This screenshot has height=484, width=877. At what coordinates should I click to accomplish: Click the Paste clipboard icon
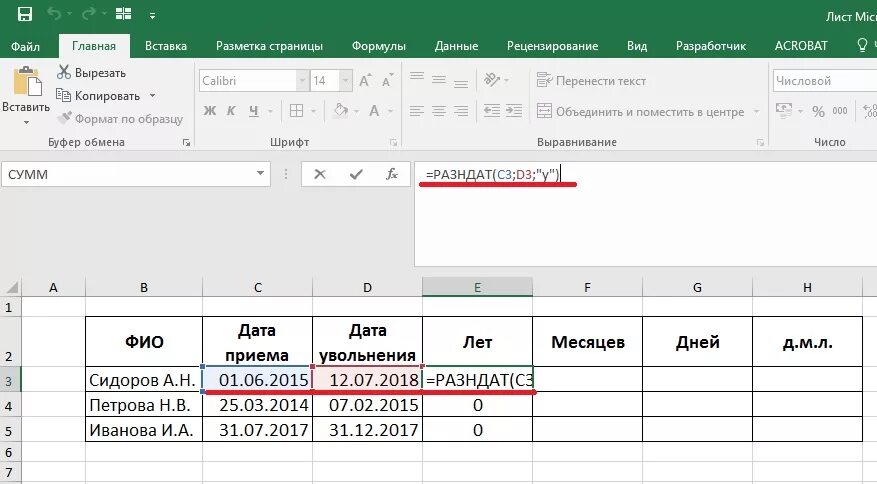coord(27,81)
